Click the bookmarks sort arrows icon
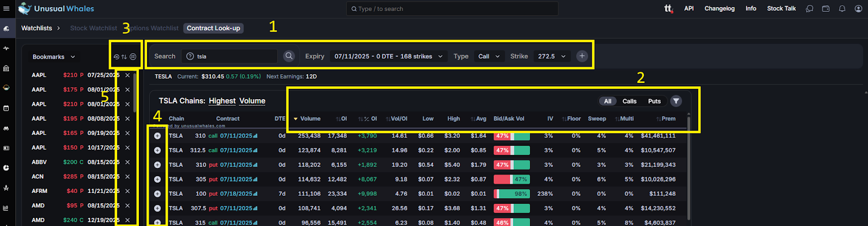Screen dimensions: 868x226 coord(124,56)
